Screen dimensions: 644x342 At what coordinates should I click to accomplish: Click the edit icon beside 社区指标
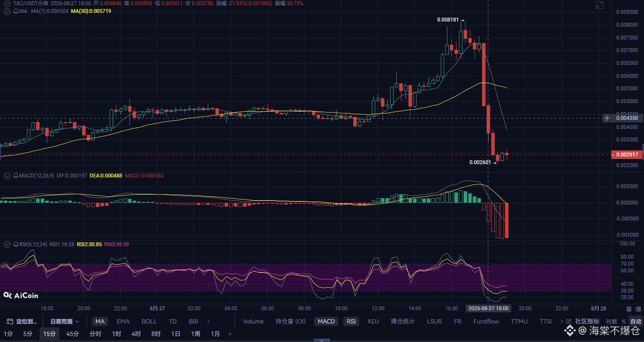click(x=569, y=321)
